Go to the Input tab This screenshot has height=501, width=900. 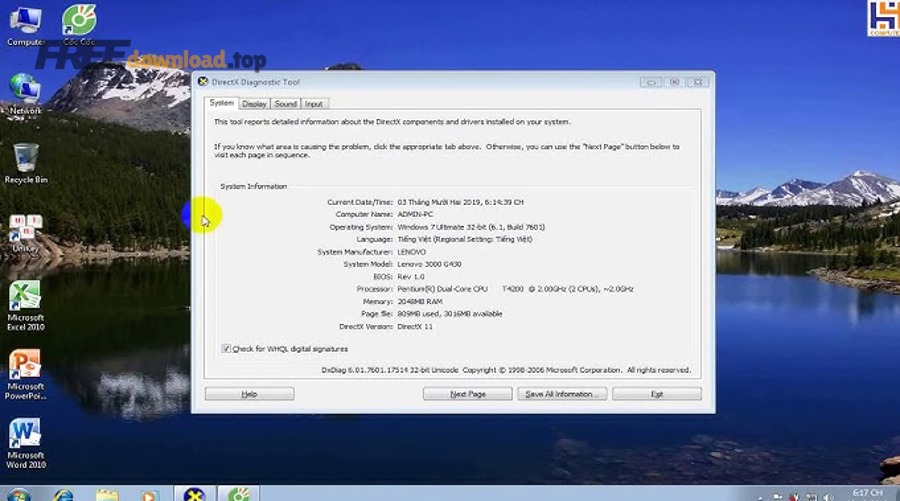(x=314, y=104)
